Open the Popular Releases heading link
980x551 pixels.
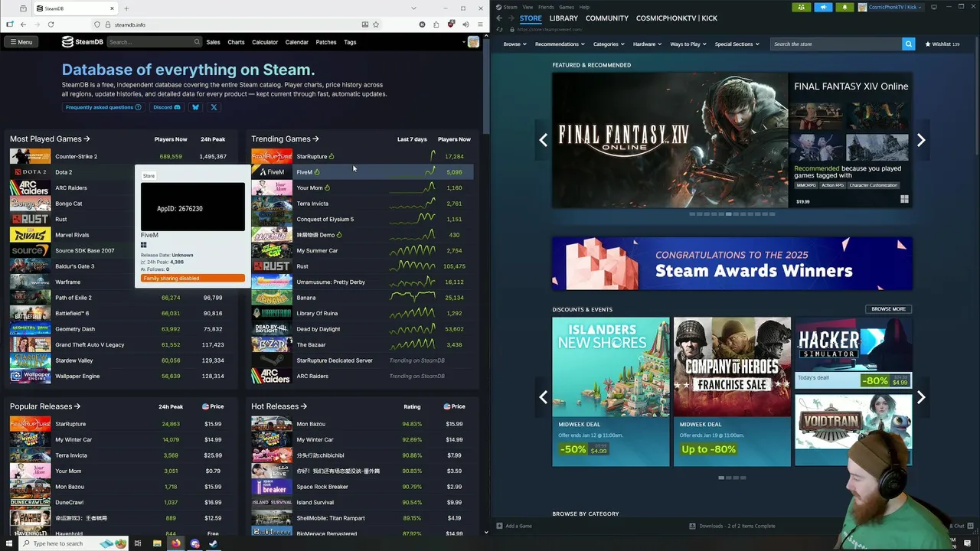point(45,406)
